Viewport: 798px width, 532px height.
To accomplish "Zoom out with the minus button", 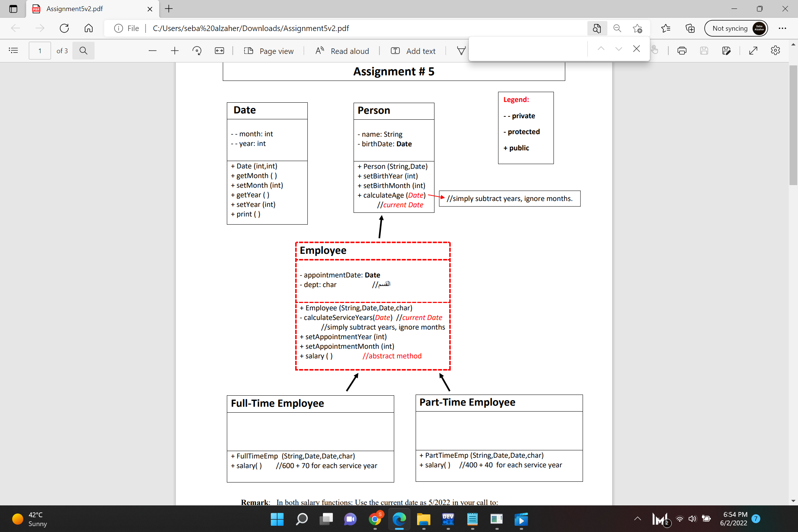I will [153, 51].
